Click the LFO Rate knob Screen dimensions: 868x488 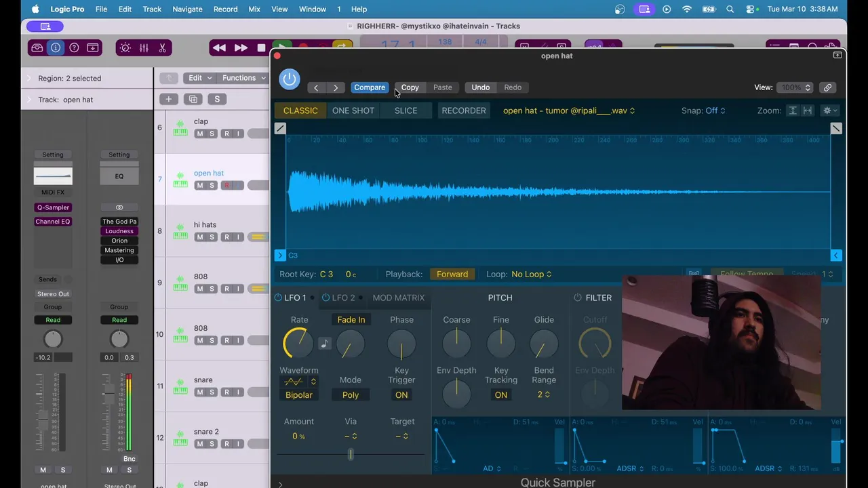(298, 344)
